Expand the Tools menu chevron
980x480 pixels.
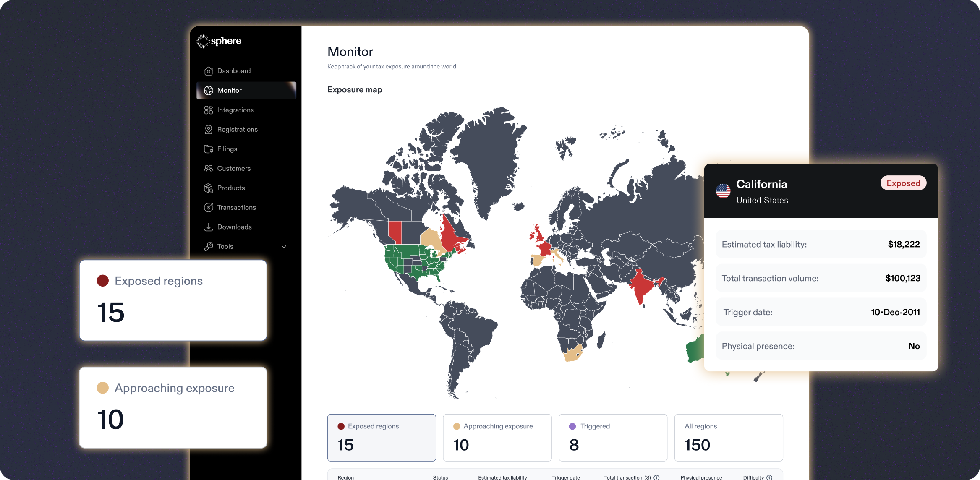pyautogui.click(x=284, y=247)
